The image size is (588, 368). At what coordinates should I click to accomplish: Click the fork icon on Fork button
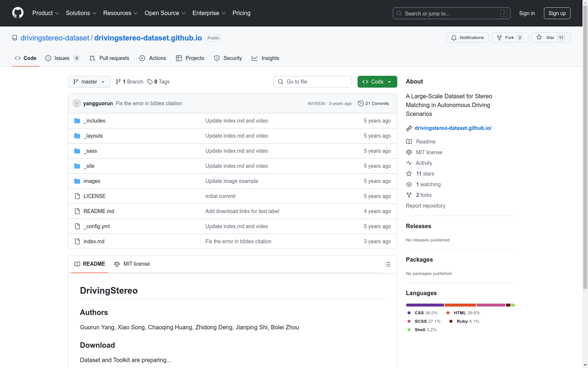click(x=499, y=38)
